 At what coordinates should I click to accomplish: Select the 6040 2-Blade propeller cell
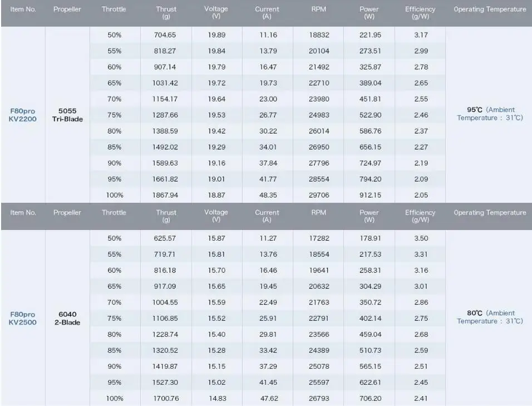coord(67,318)
